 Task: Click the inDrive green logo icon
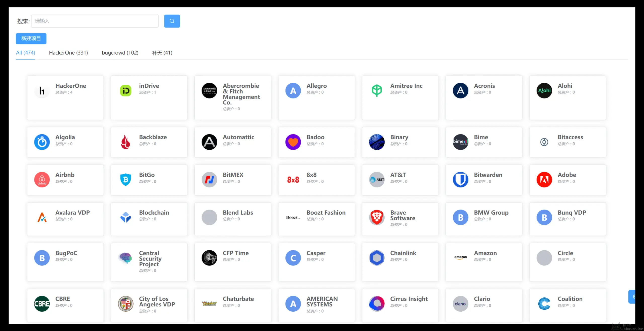[126, 91]
